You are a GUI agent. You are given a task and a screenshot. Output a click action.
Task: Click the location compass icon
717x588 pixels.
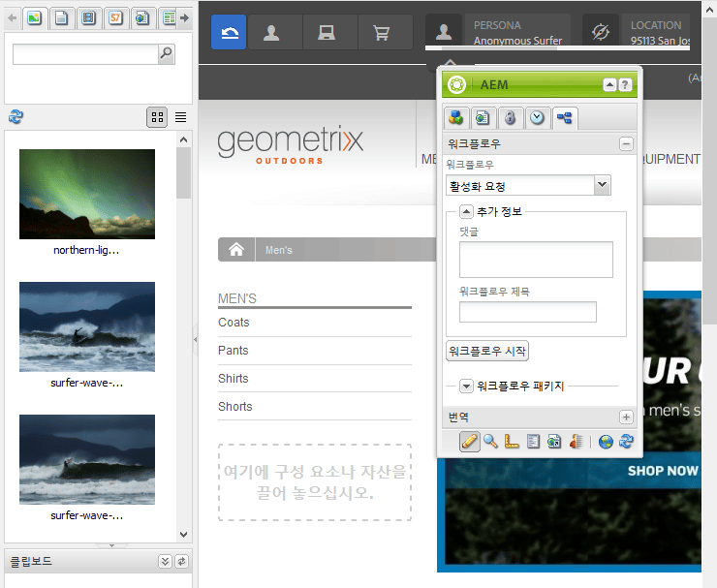click(x=601, y=31)
